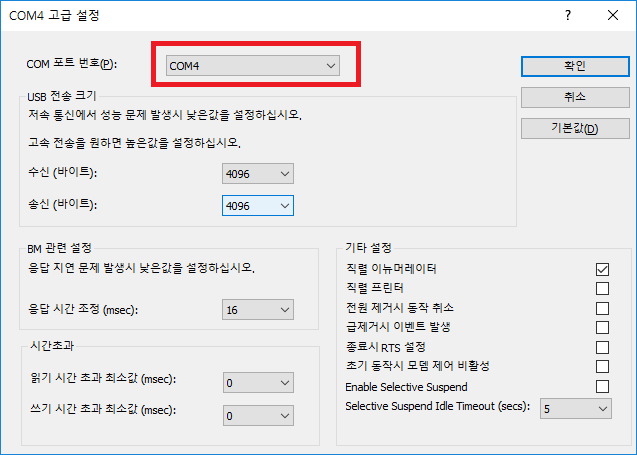Screen dimensions: 637x455
Task: Toggle 종료시 RTS 설정 checkbox
Action: 602,347
